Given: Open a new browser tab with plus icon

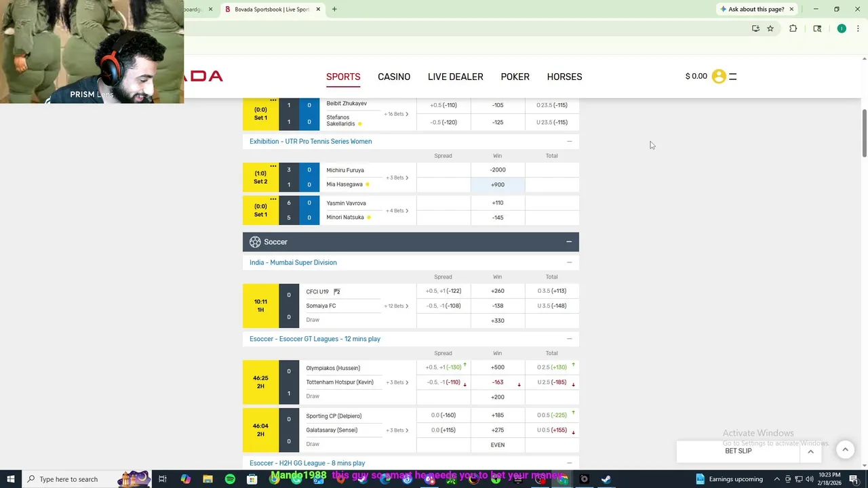Looking at the screenshot, I should (x=334, y=9).
